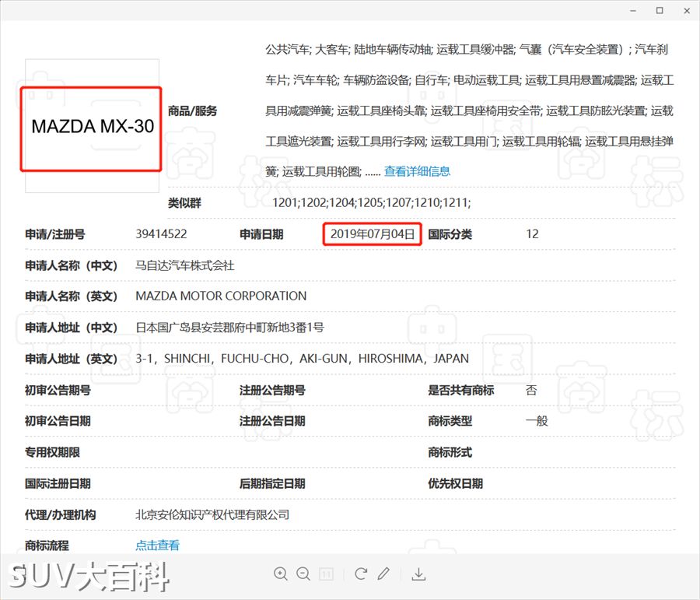
Task: Click the 申请日期 label
Action: (x=261, y=234)
